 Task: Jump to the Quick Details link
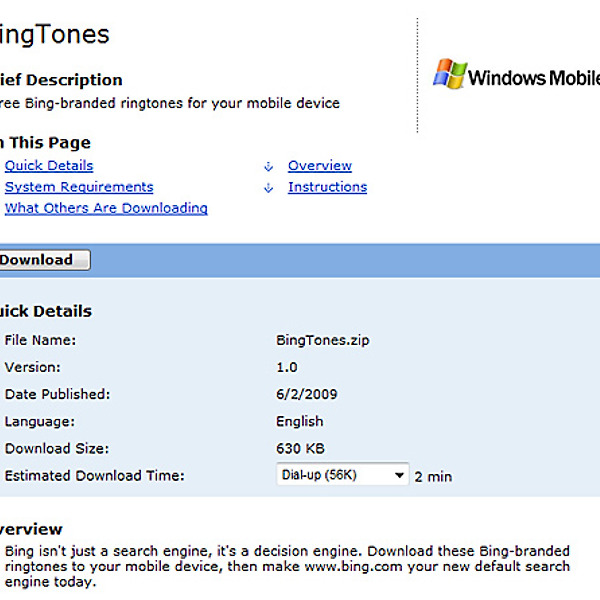(49, 166)
